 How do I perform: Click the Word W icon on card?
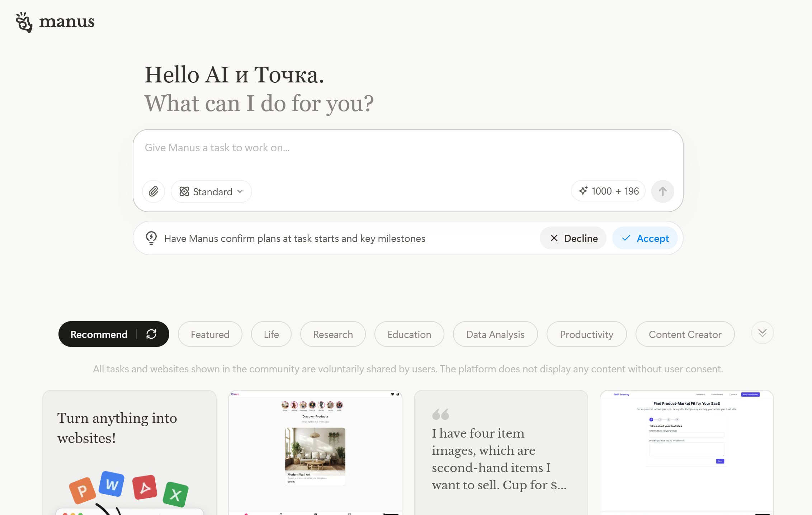tap(112, 484)
